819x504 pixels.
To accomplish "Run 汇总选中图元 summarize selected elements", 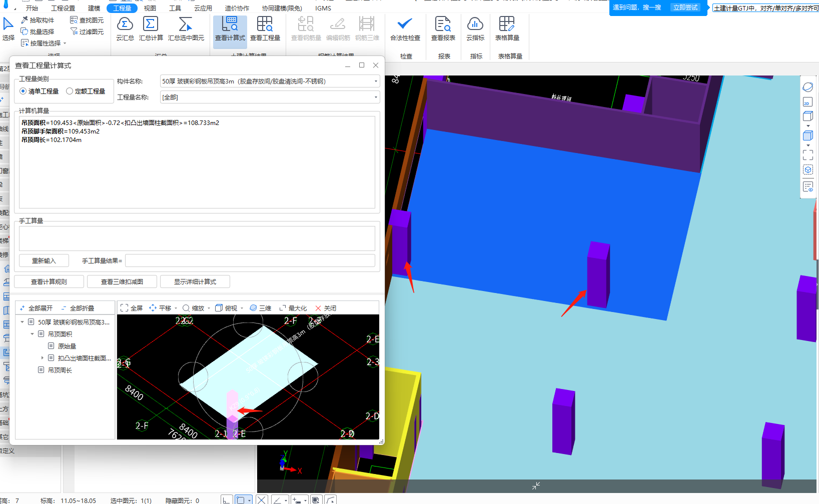I will (x=186, y=29).
